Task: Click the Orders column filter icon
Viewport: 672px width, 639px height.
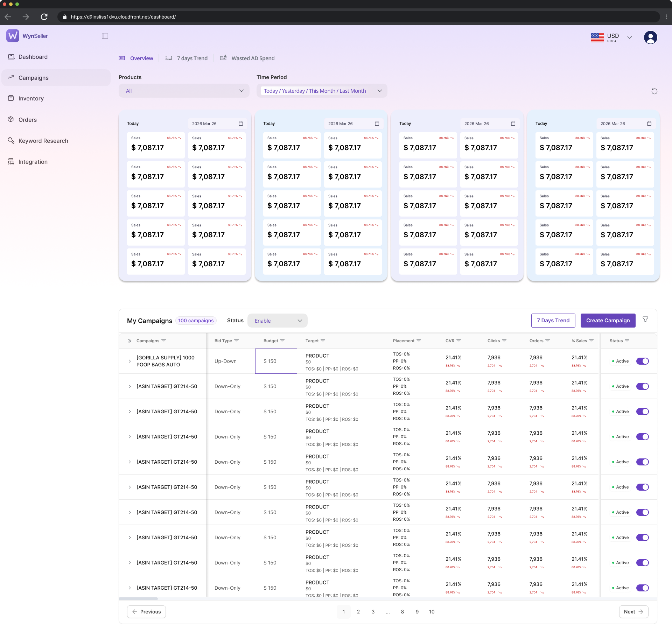Action: [x=547, y=341]
